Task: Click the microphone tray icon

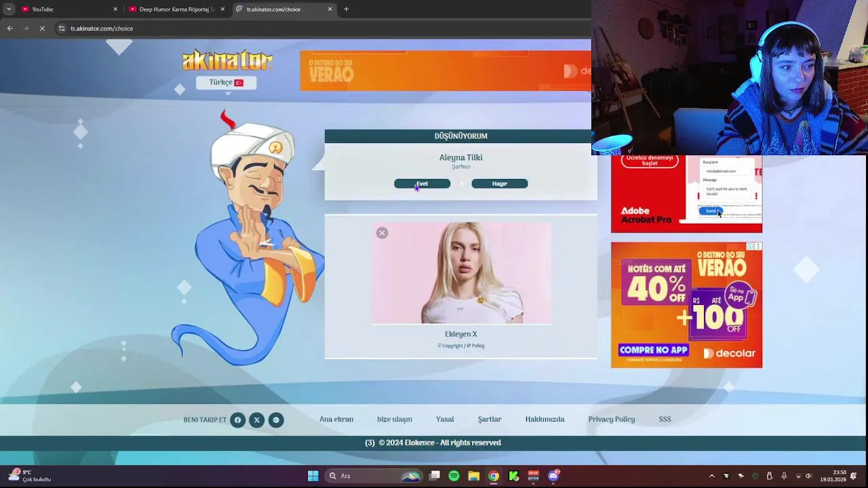Action: tap(784, 476)
